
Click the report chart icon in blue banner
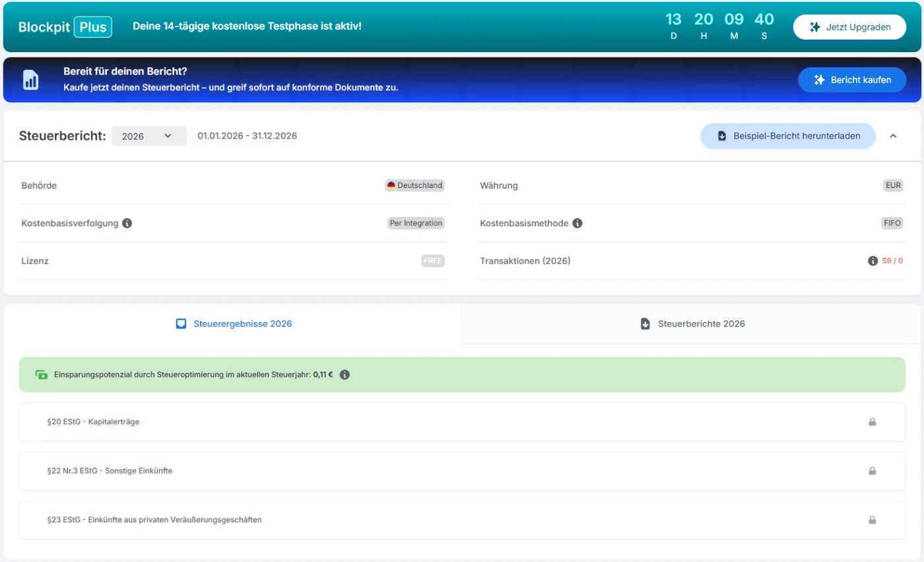click(31, 80)
